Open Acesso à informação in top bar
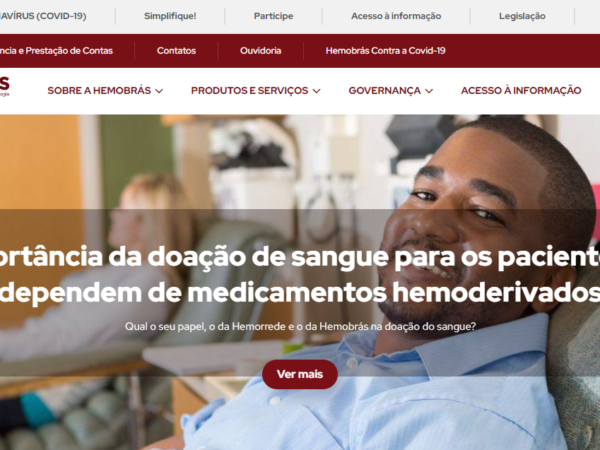The image size is (600, 450). tap(396, 16)
